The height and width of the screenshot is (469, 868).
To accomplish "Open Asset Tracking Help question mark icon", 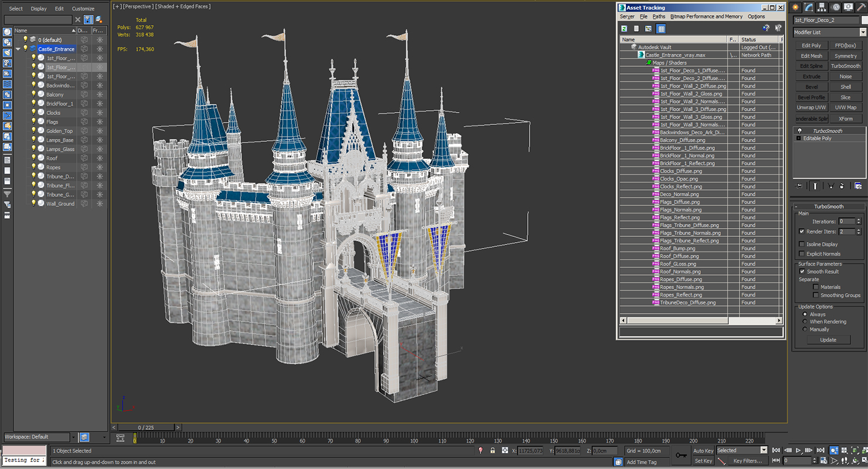I will (x=766, y=28).
